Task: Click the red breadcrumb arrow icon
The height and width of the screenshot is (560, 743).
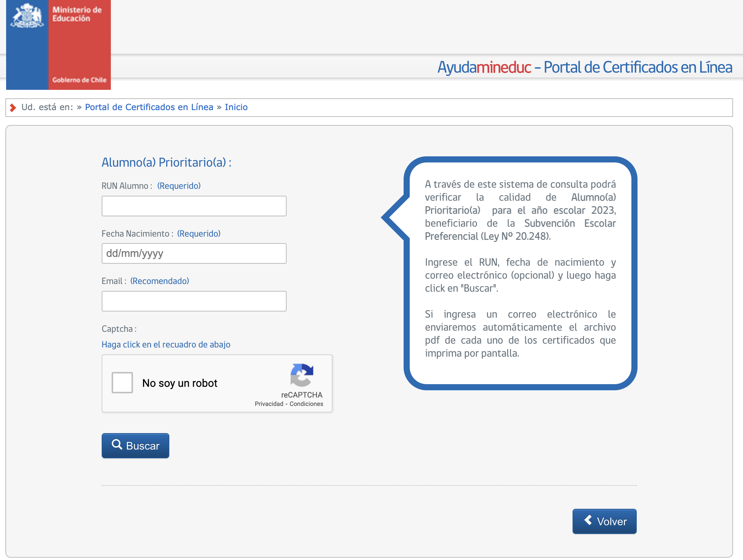Action: click(13, 108)
